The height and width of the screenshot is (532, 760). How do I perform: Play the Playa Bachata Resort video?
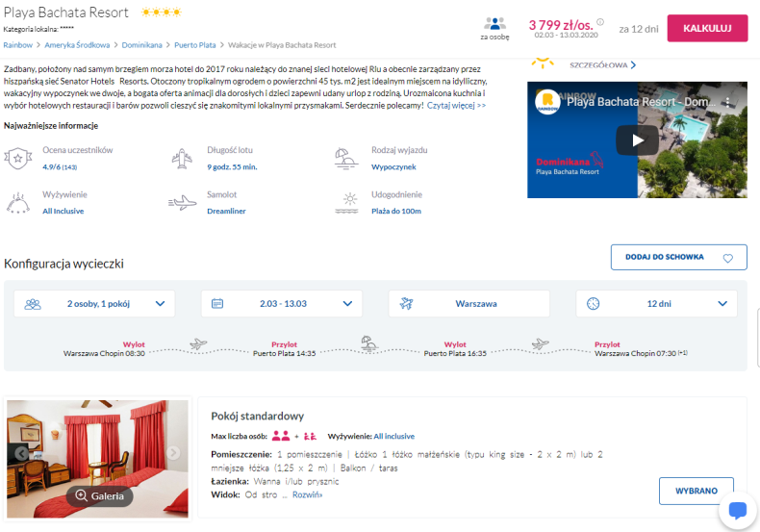coord(637,140)
